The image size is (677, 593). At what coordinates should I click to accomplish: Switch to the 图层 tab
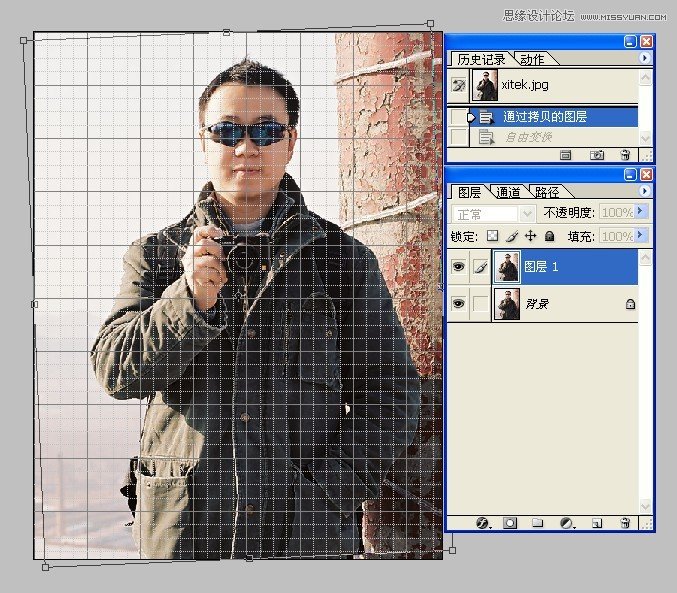(469, 192)
